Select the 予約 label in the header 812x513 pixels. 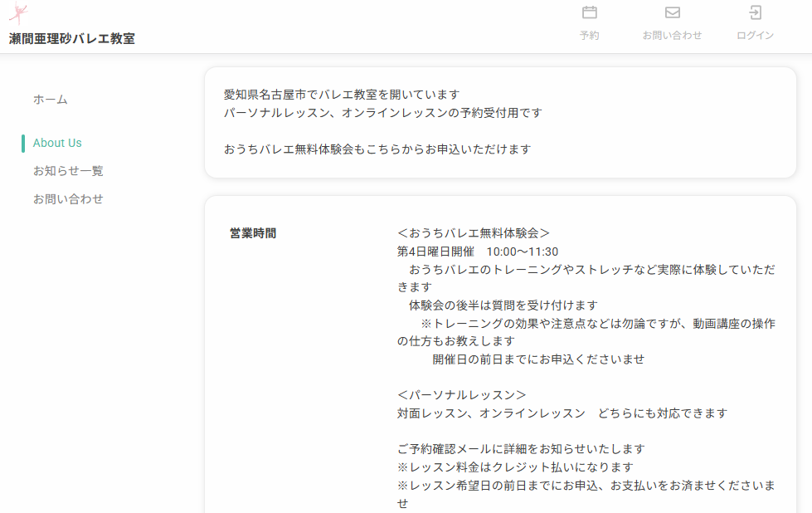pos(590,36)
